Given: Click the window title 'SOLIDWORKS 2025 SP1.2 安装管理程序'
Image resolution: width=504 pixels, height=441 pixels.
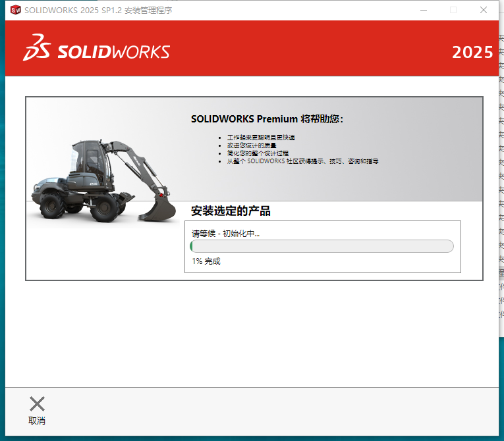Looking at the screenshot, I should (98, 11).
